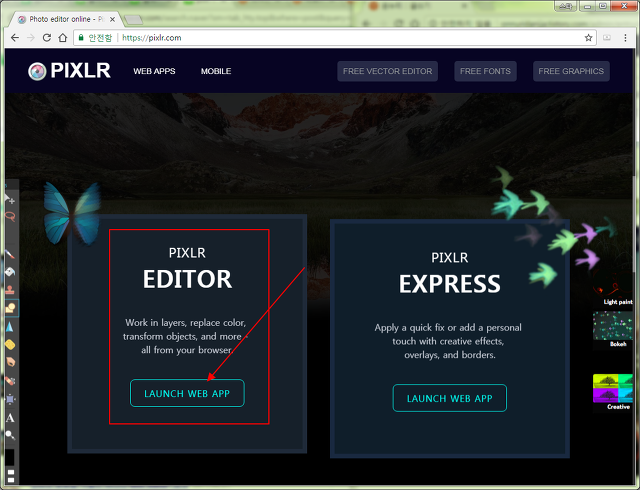Open the MOBILE menu
640x490 pixels.
(216, 71)
